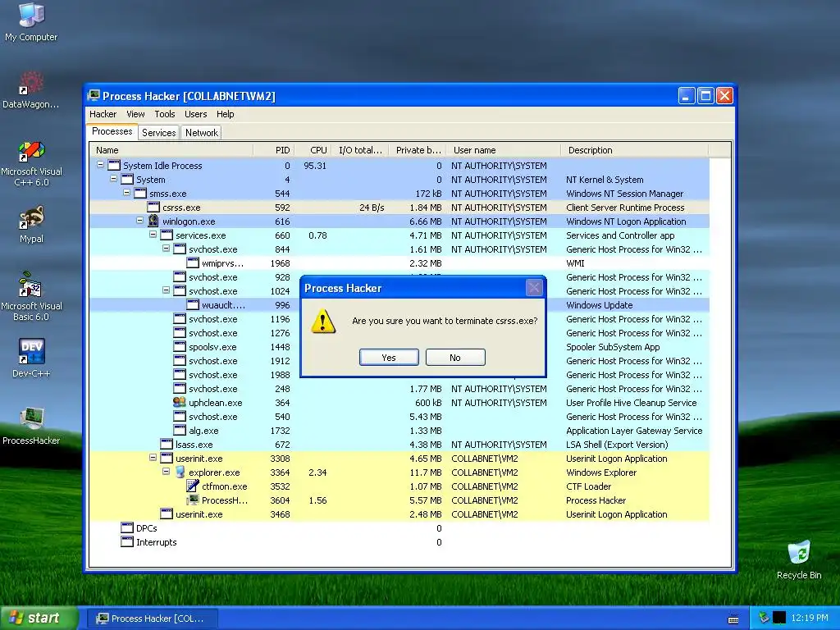Click the explorer.exe process icon

[180, 472]
